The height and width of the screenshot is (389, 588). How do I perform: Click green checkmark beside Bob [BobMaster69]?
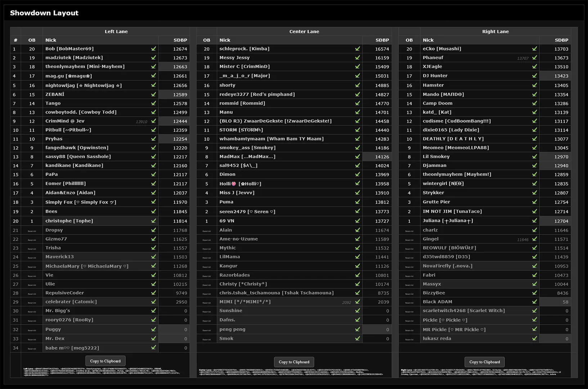pos(154,49)
